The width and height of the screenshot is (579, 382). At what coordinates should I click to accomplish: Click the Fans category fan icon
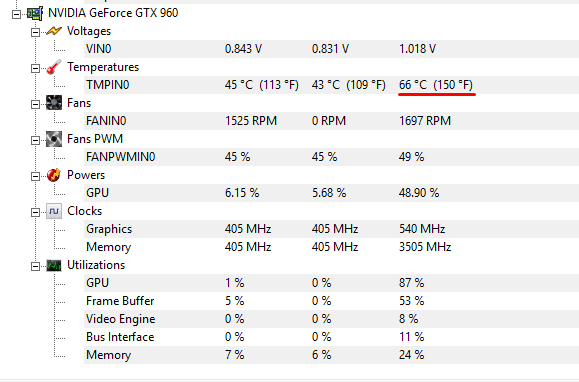(54, 103)
